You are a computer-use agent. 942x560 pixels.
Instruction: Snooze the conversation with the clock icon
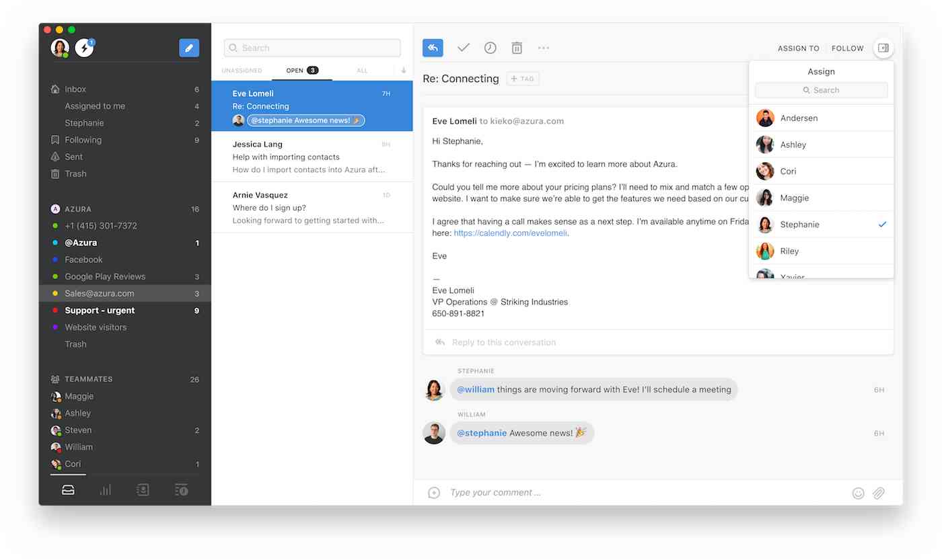pyautogui.click(x=490, y=48)
